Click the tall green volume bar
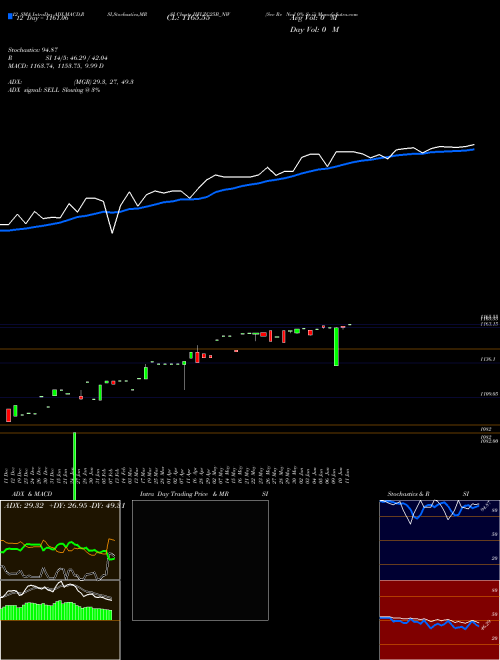500x660 pixels. click(x=74, y=466)
